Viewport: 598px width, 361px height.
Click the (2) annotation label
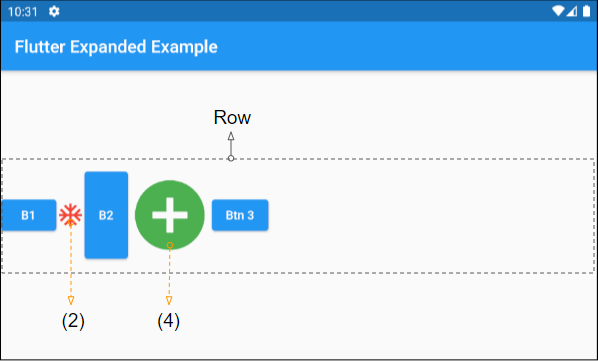point(73,321)
